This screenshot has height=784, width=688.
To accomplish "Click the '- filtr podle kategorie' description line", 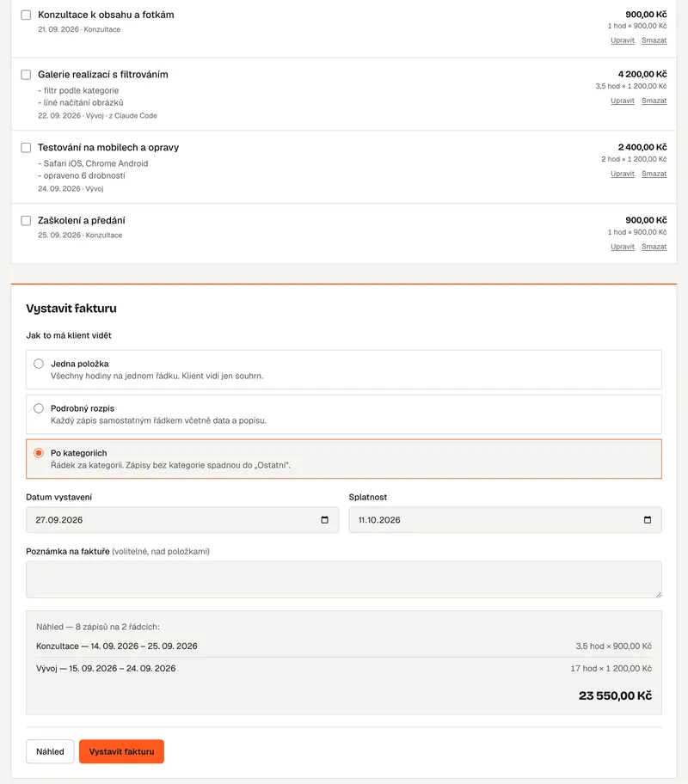I will [x=78, y=90].
